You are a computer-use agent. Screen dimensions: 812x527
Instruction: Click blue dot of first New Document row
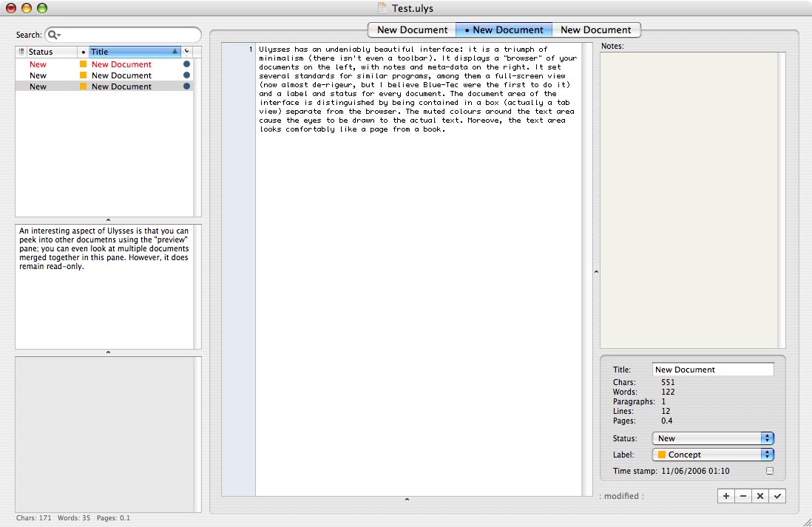pos(187,64)
